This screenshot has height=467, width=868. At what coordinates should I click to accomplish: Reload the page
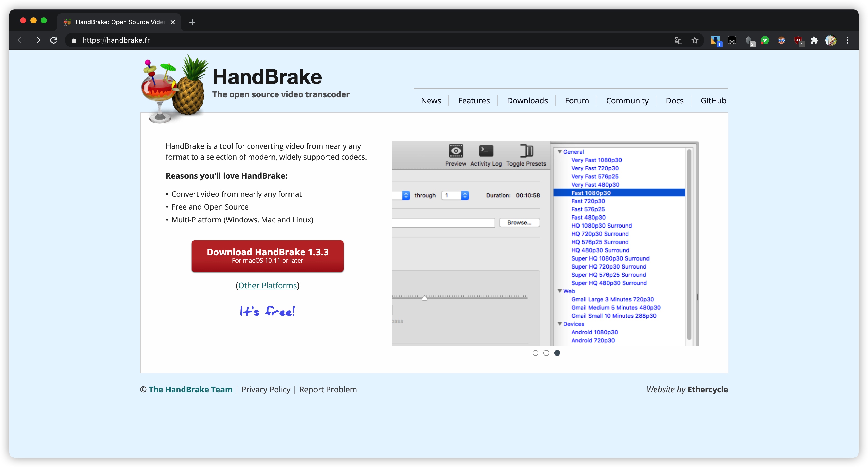click(54, 40)
